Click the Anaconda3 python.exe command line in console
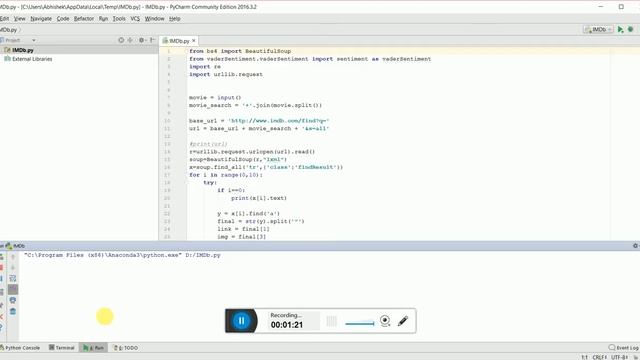Image resolution: width=640 pixels, height=360 pixels. tap(122, 255)
